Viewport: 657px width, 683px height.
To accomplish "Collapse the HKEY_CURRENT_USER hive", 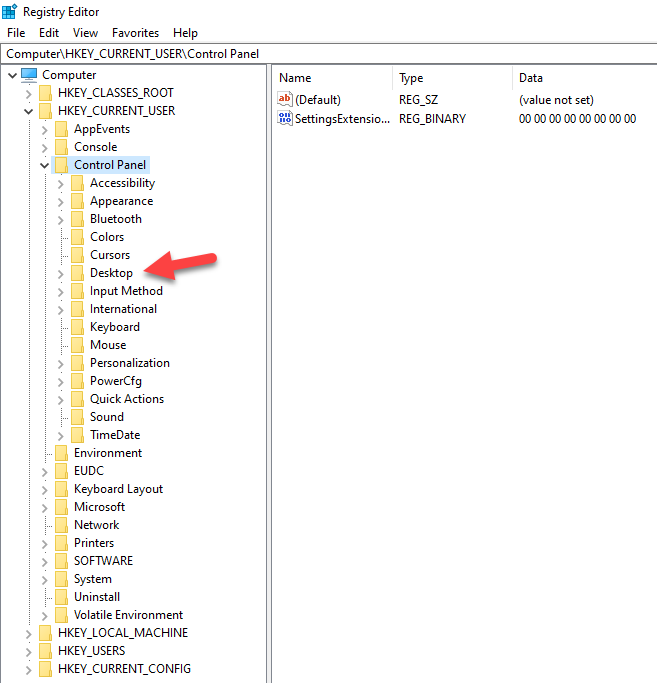I will point(28,111).
